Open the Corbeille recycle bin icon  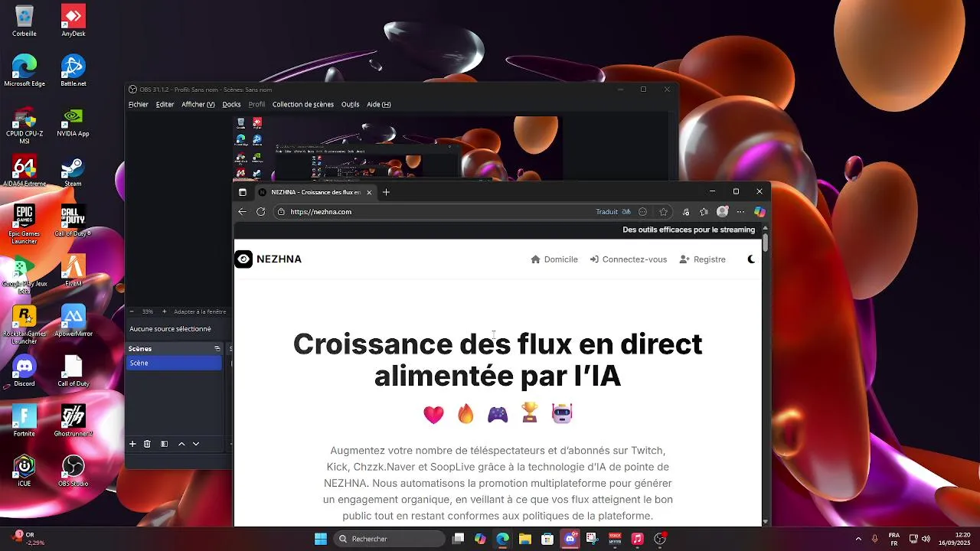coord(24,21)
